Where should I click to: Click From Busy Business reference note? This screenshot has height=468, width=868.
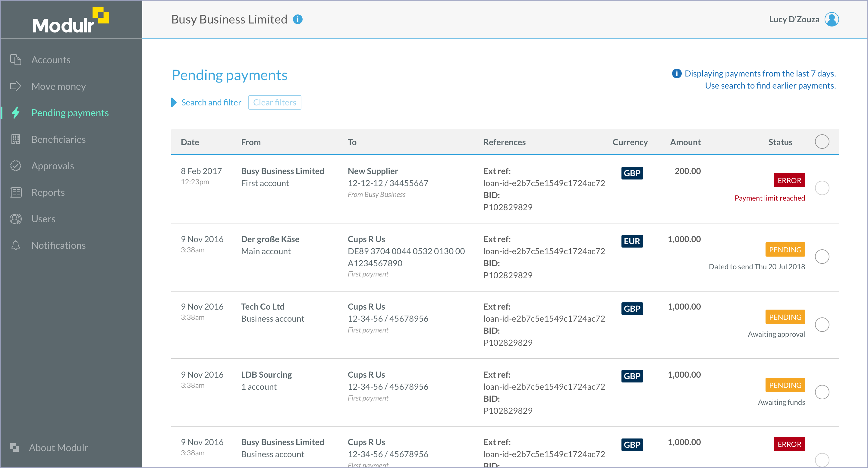(376, 194)
